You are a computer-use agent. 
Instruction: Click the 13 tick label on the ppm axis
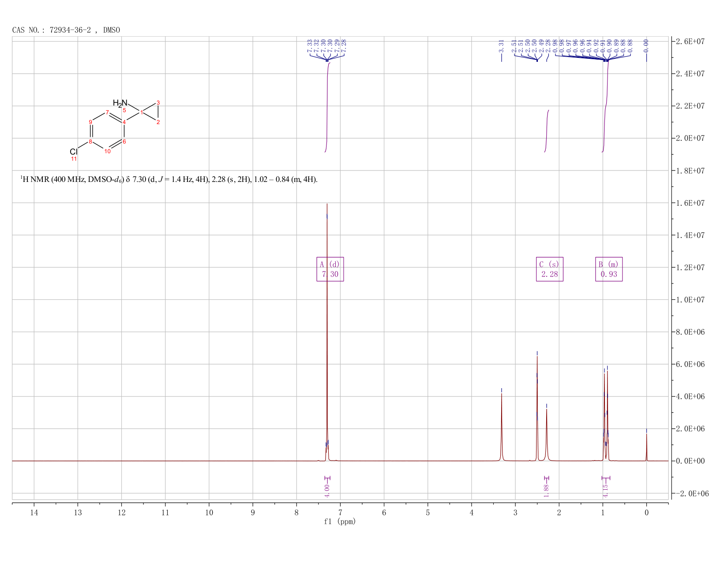(x=78, y=513)
